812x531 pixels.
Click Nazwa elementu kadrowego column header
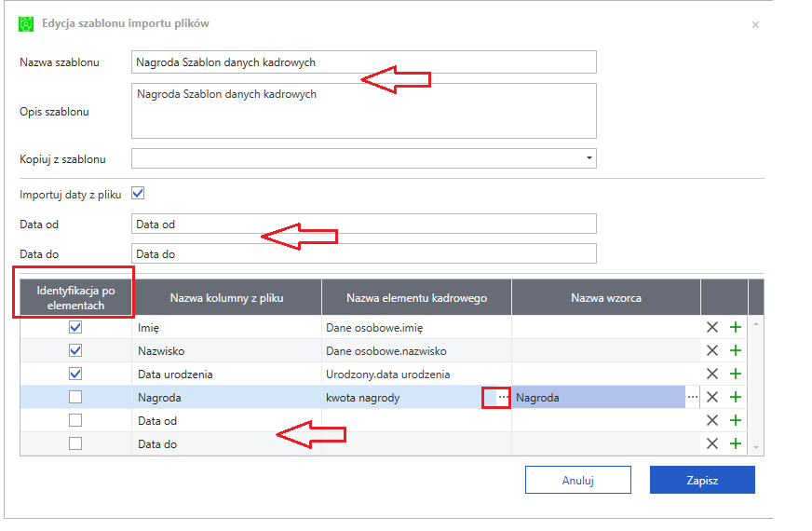pyautogui.click(x=416, y=298)
